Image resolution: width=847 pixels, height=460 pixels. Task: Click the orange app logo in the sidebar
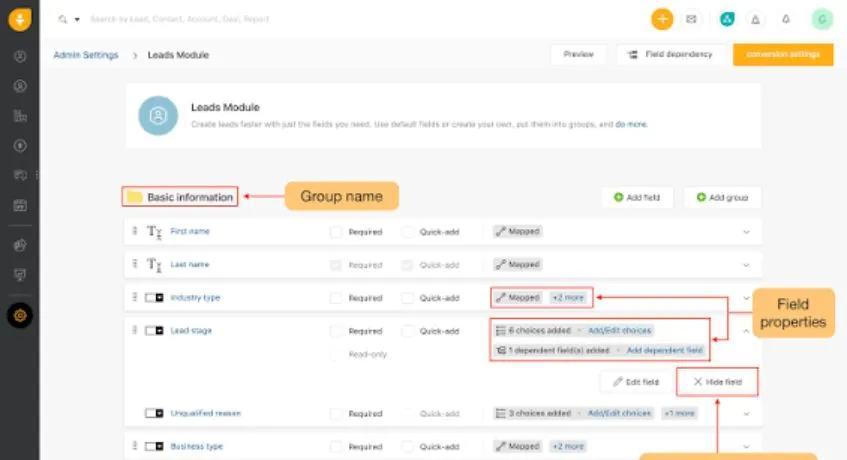pyautogui.click(x=19, y=20)
